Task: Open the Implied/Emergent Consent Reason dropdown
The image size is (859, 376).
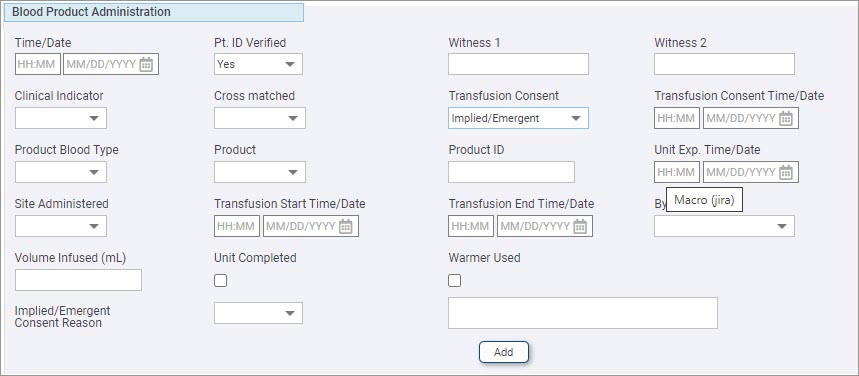Action: pyautogui.click(x=258, y=313)
